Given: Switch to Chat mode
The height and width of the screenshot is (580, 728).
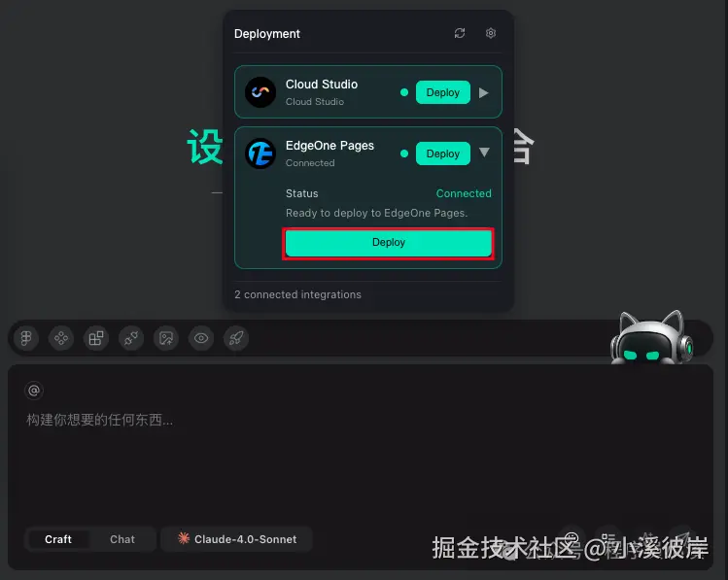Looking at the screenshot, I should [x=122, y=539].
